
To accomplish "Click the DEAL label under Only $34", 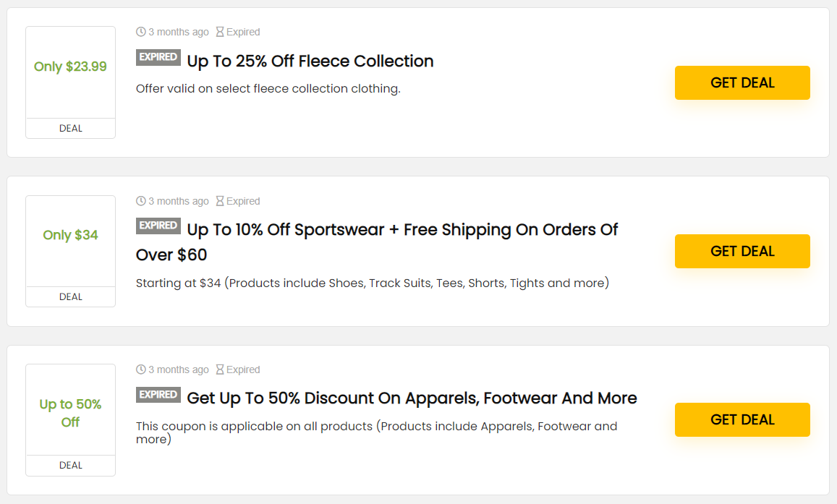I will coord(70,297).
